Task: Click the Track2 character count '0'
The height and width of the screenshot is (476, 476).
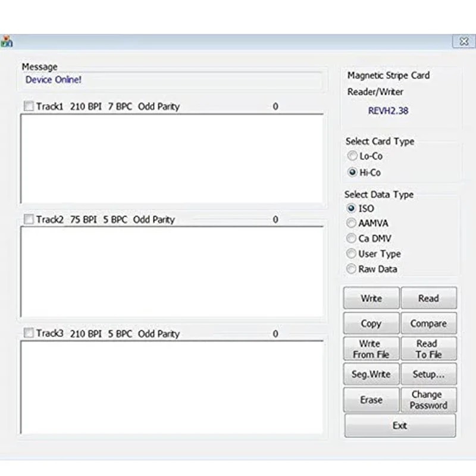Action: click(275, 219)
